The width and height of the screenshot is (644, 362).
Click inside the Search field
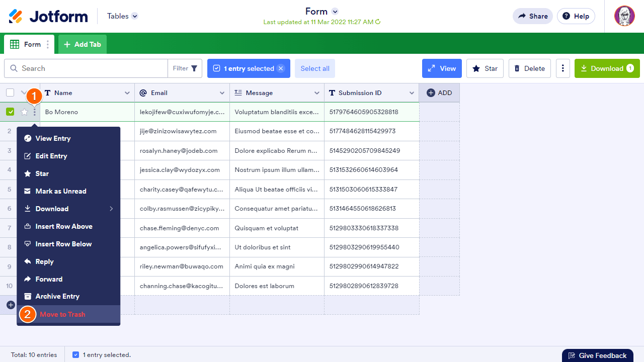pos(86,68)
